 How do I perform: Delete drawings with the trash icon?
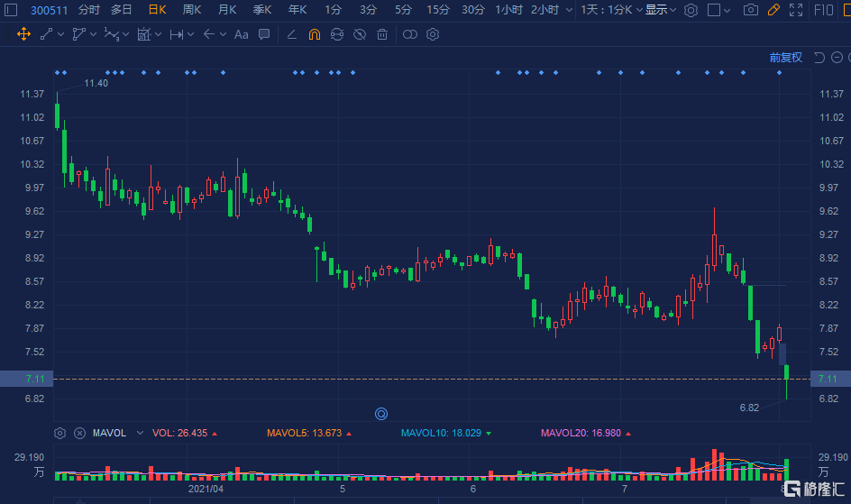click(382, 34)
